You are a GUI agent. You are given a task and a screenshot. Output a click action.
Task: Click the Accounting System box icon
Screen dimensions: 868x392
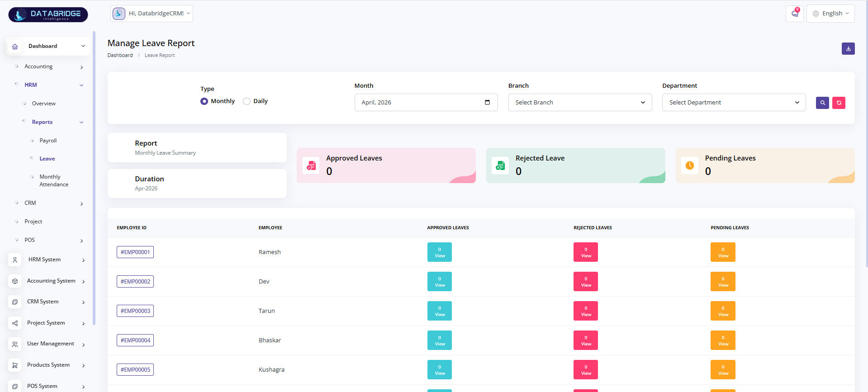pos(15,281)
